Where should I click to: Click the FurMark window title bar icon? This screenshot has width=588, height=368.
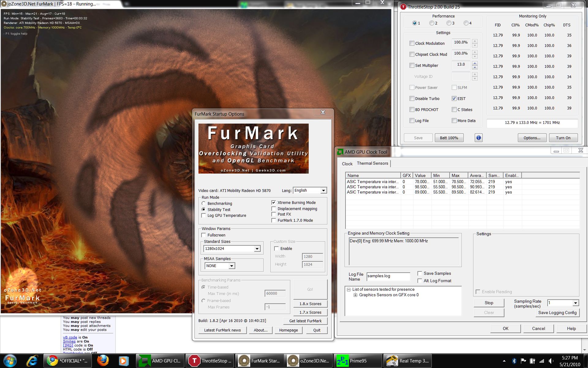[4, 4]
